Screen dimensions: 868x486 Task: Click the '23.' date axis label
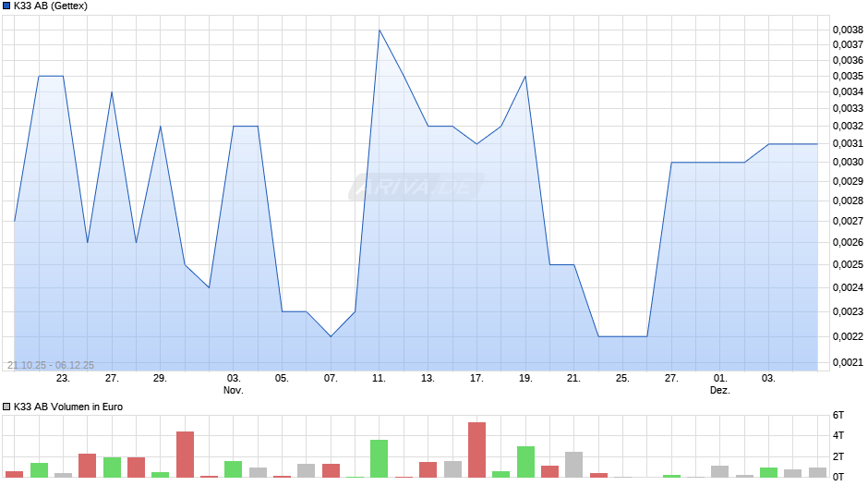(x=63, y=379)
